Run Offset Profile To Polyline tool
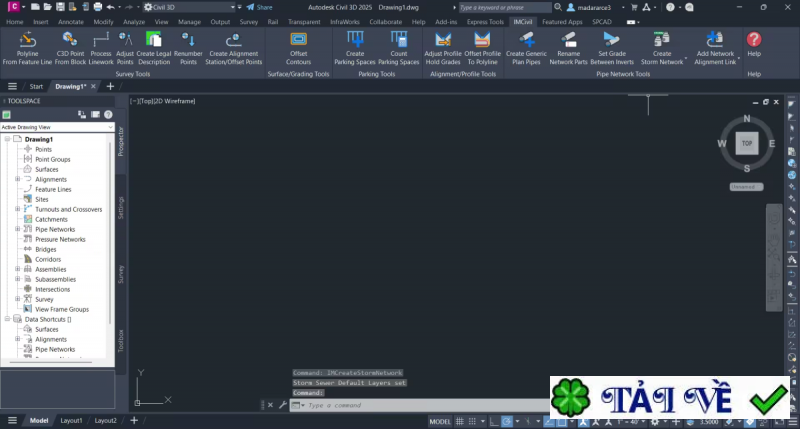Viewport: 800px width, 429px height. click(482, 48)
